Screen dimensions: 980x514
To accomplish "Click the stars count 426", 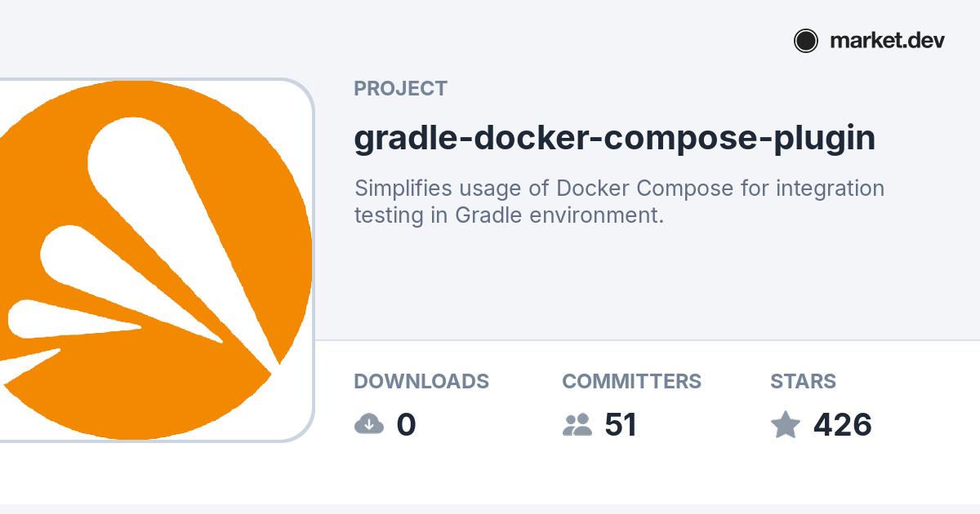I will click(842, 425).
